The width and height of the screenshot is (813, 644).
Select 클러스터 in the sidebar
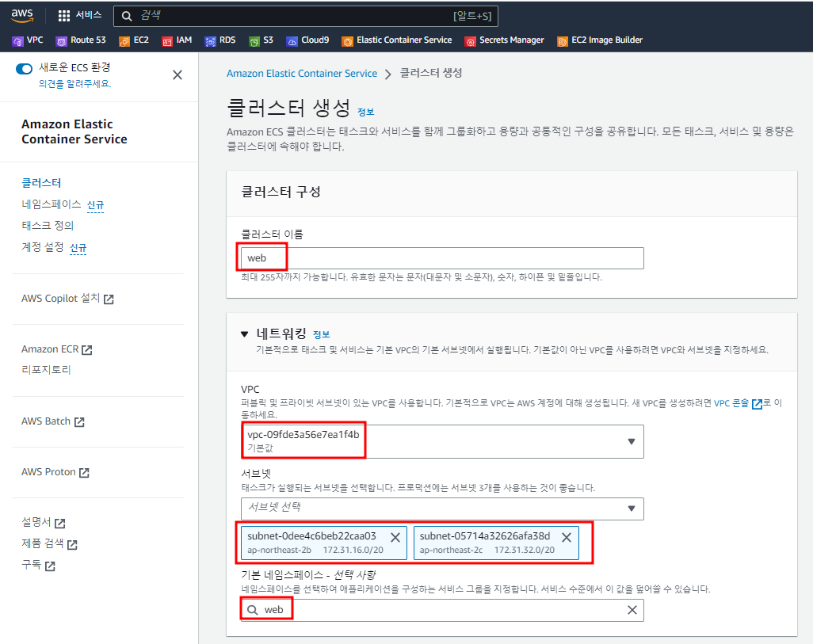tap(41, 183)
